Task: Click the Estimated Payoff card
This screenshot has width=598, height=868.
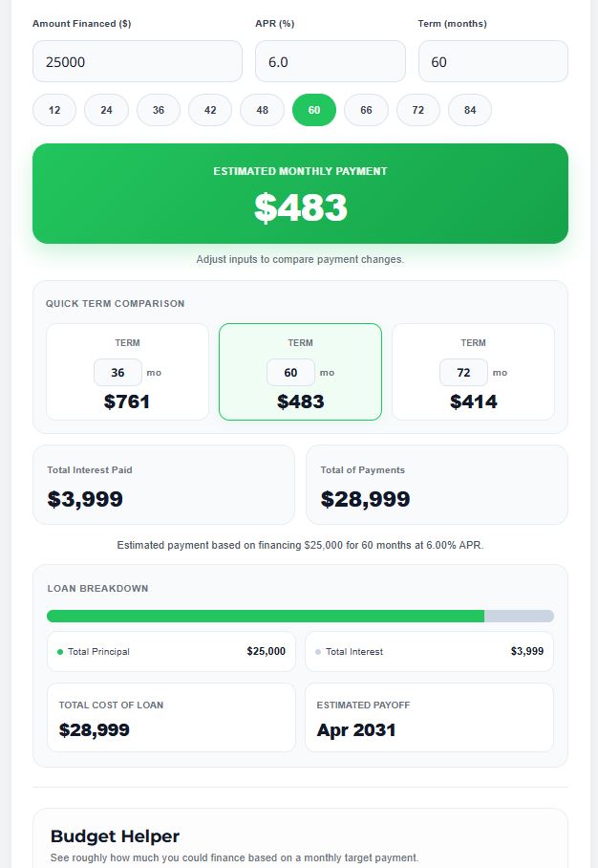Action: [x=429, y=718]
